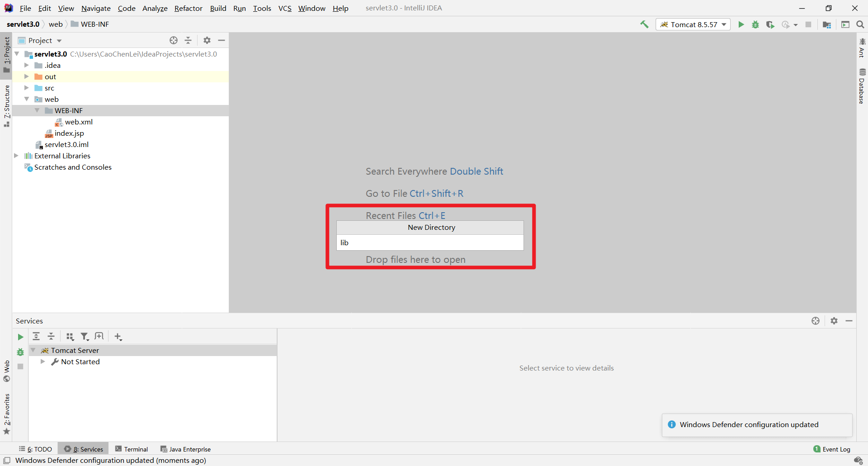Start debugging with the bug icon in toolbar
Image resolution: width=868 pixels, height=466 pixels.
pyautogui.click(x=755, y=24)
